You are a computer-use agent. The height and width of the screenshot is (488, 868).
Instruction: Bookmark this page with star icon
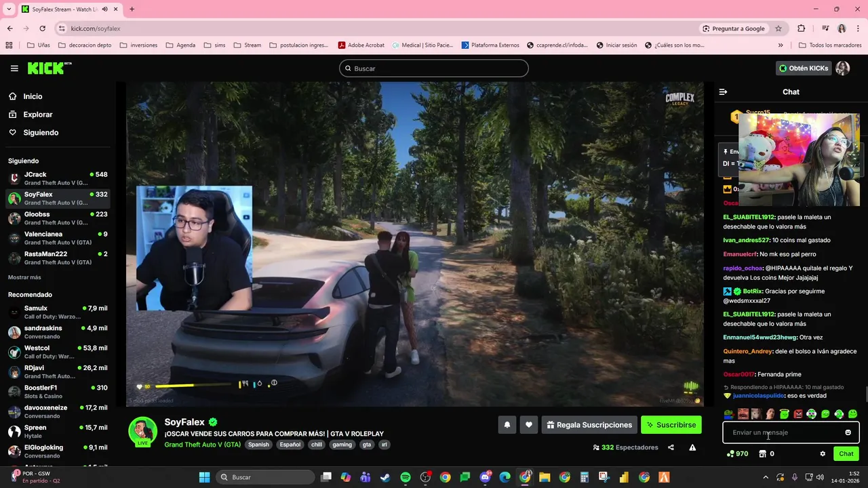[778, 28]
